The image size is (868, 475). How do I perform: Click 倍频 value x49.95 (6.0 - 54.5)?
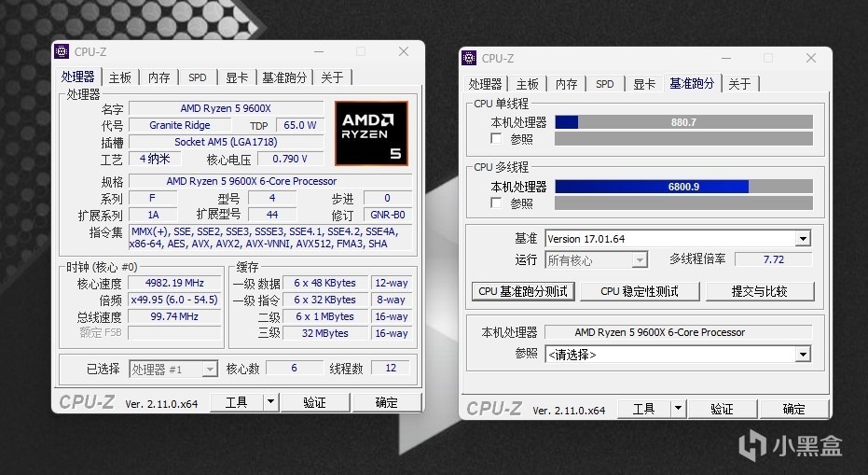(174, 300)
